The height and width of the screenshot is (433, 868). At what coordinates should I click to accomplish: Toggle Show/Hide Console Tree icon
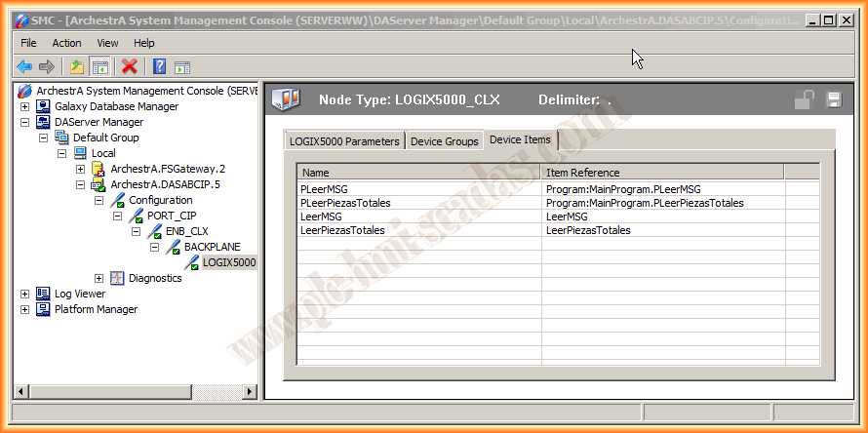click(x=99, y=66)
